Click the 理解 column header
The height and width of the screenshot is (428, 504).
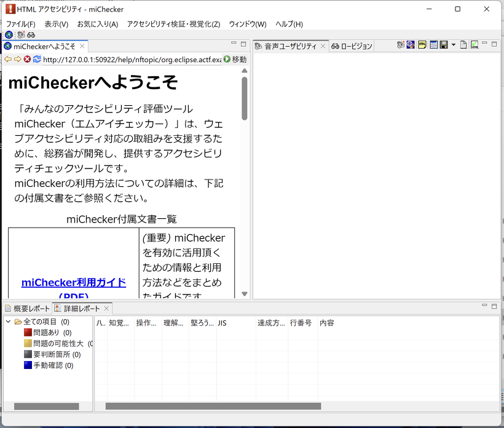point(175,323)
